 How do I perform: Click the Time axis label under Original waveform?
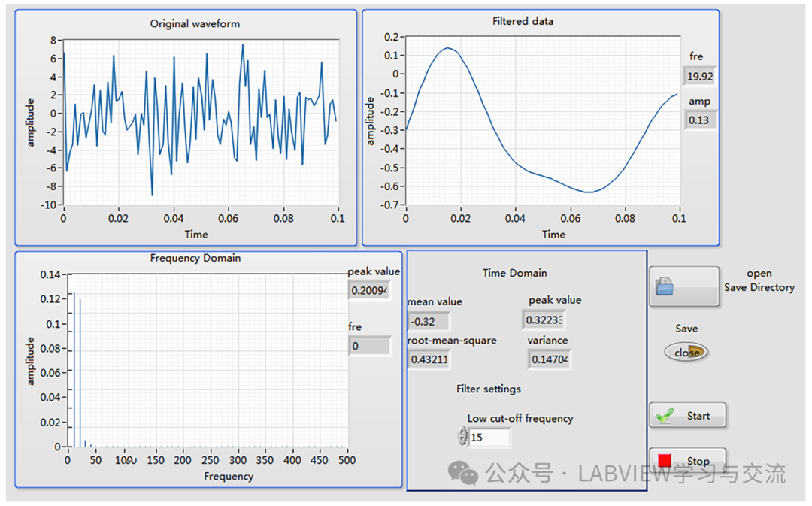tap(196, 235)
